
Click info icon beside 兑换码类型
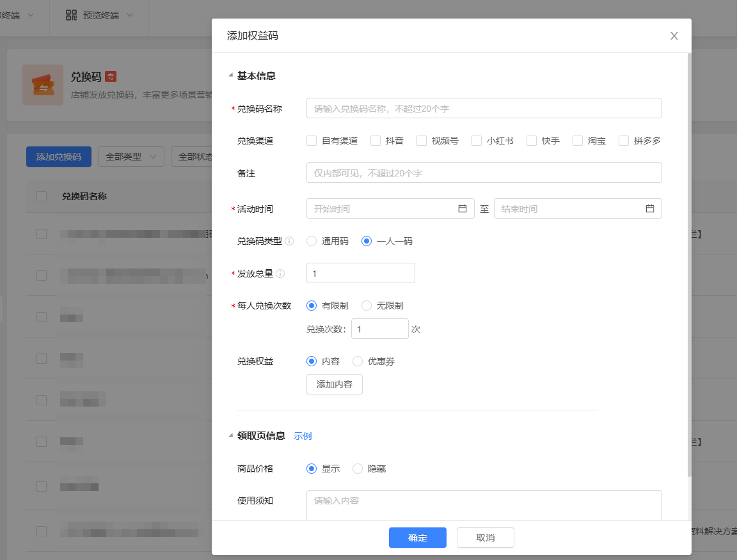(x=289, y=241)
